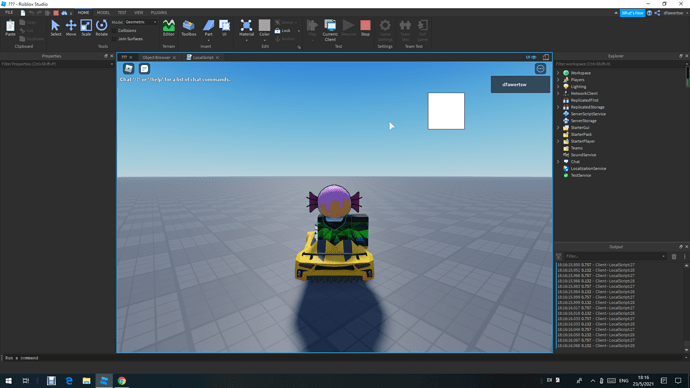Open the Roblox menu icon in viewport
The height and width of the screenshot is (388, 690).
[128, 69]
